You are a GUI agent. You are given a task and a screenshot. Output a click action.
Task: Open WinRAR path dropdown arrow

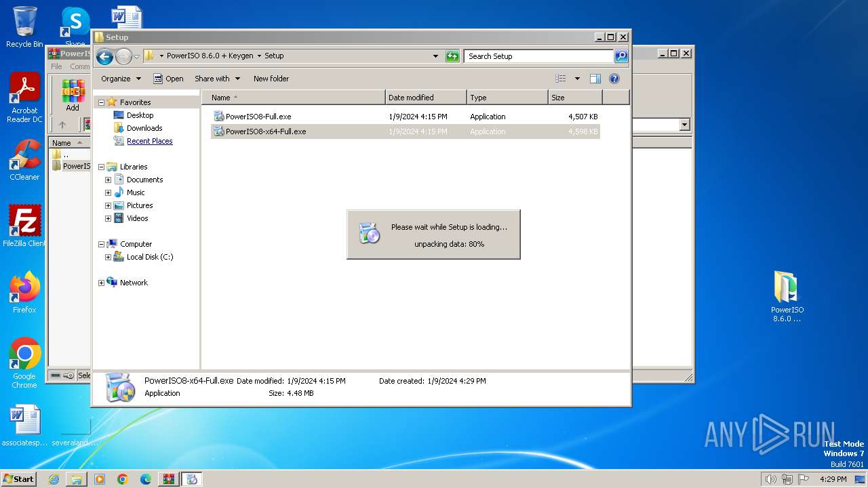684,125
